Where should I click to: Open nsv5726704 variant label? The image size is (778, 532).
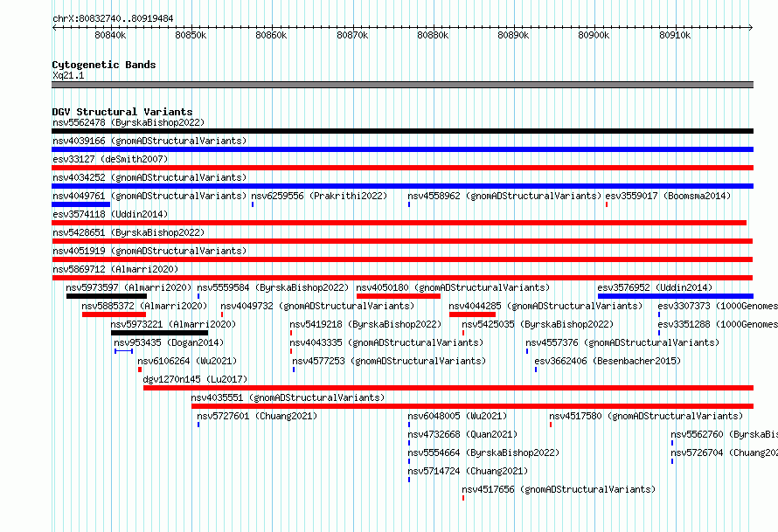click(724, 453)
